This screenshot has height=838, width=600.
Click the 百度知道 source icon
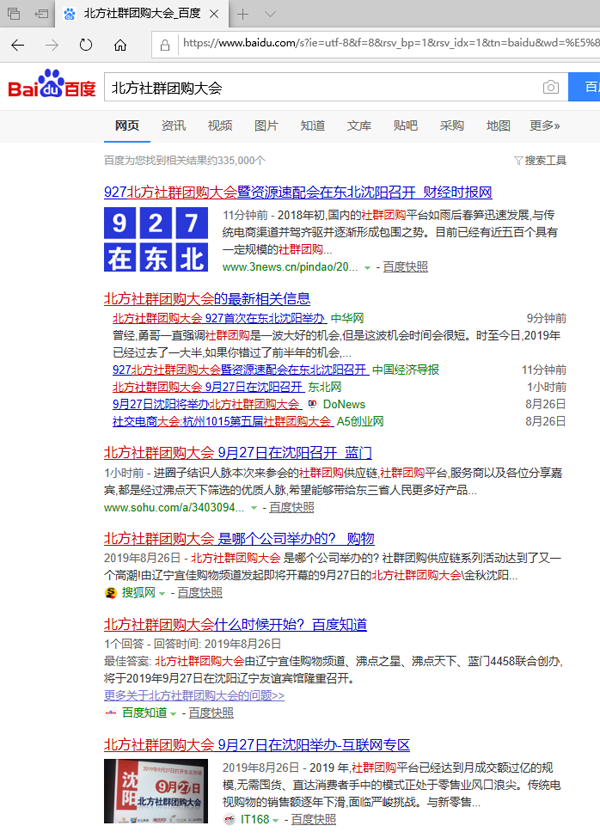[x=111, y=713]
